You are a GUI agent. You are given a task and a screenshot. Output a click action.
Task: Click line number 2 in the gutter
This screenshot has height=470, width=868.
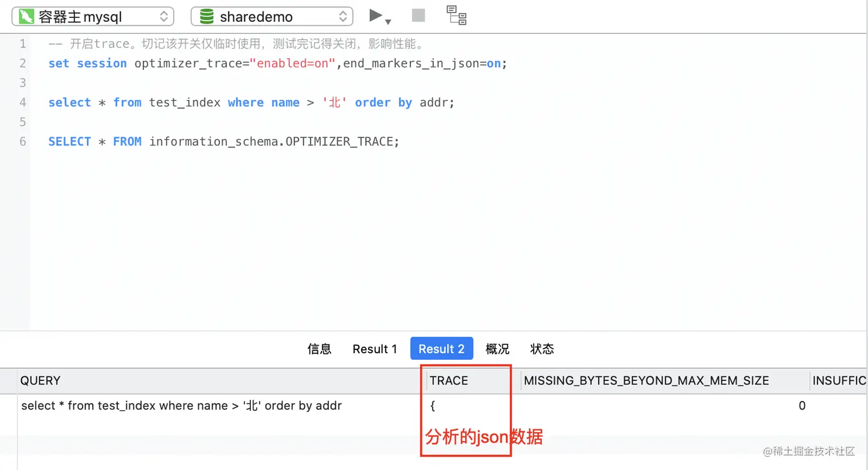(x=22, y=63)
